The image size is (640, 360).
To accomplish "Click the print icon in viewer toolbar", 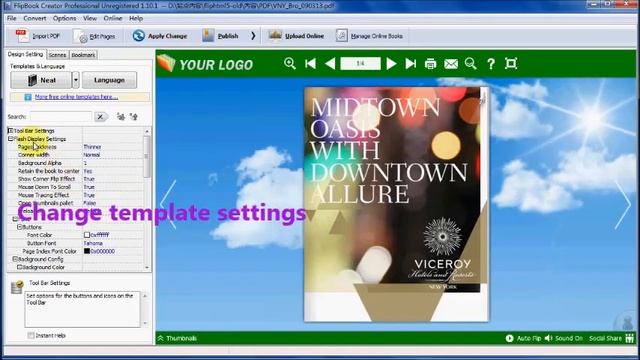I will pyautogui.click(x=431, y=64).
